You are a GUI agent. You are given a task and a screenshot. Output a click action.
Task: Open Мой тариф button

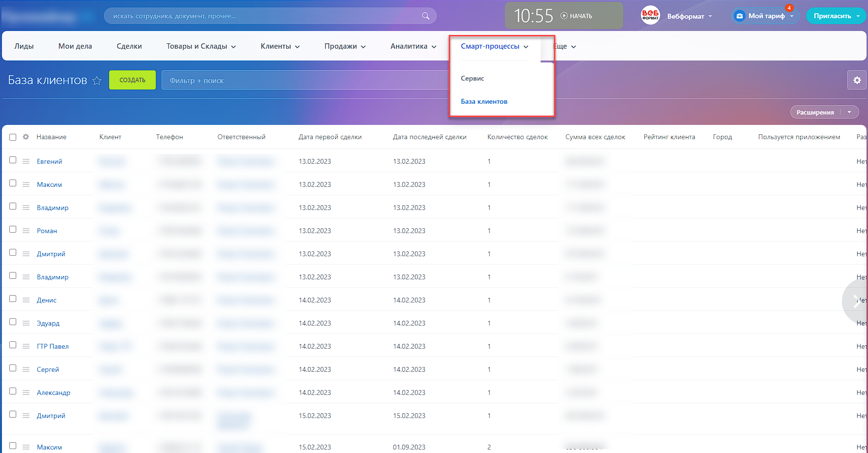pyautogui.click(x=765, y=16)
